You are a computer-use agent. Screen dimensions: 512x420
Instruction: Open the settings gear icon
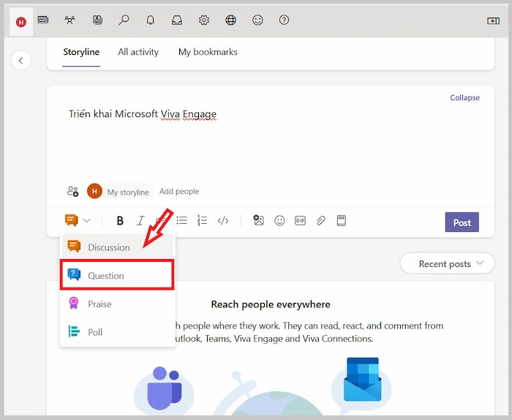pos(204,20)
